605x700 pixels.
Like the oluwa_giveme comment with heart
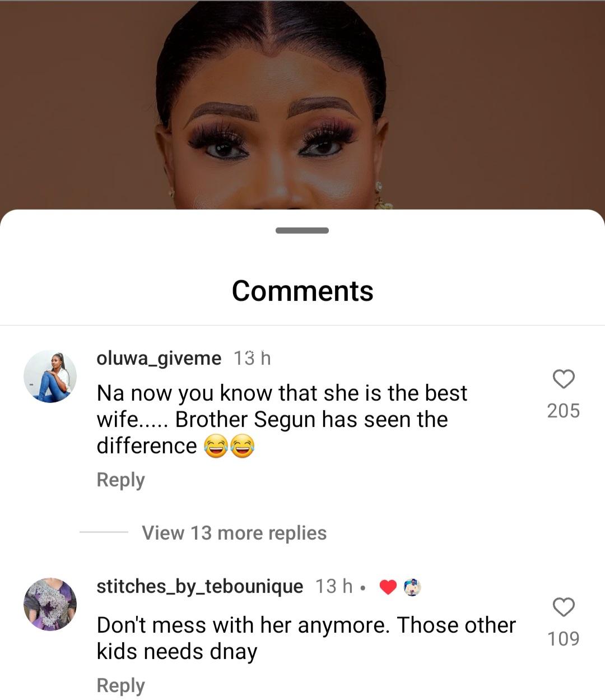point(564,379)
